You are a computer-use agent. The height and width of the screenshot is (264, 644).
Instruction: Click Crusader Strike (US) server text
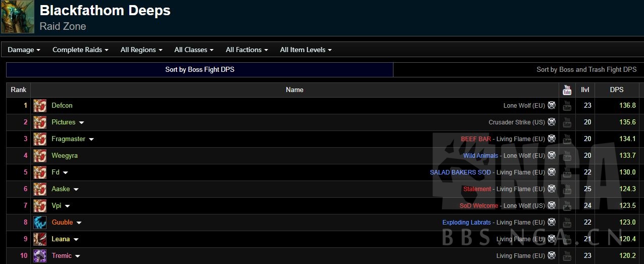[517, 122]
